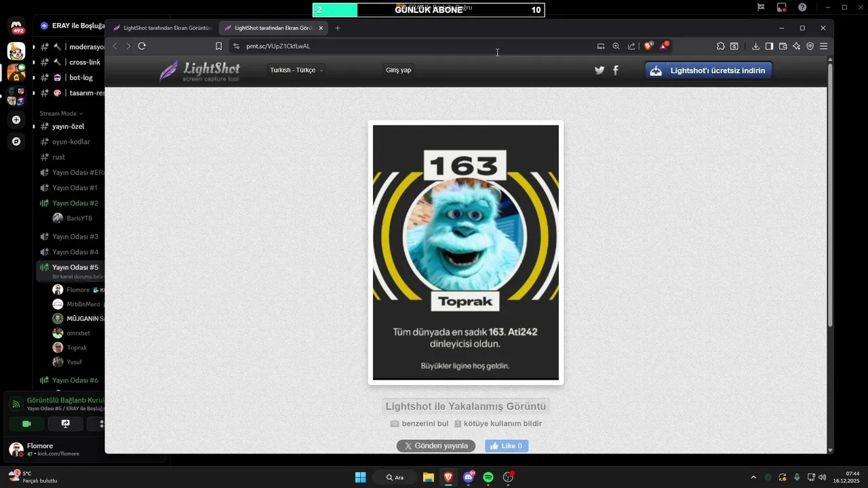
Task: Click the taskbar microphone tray icon
Action: (797, 477)
